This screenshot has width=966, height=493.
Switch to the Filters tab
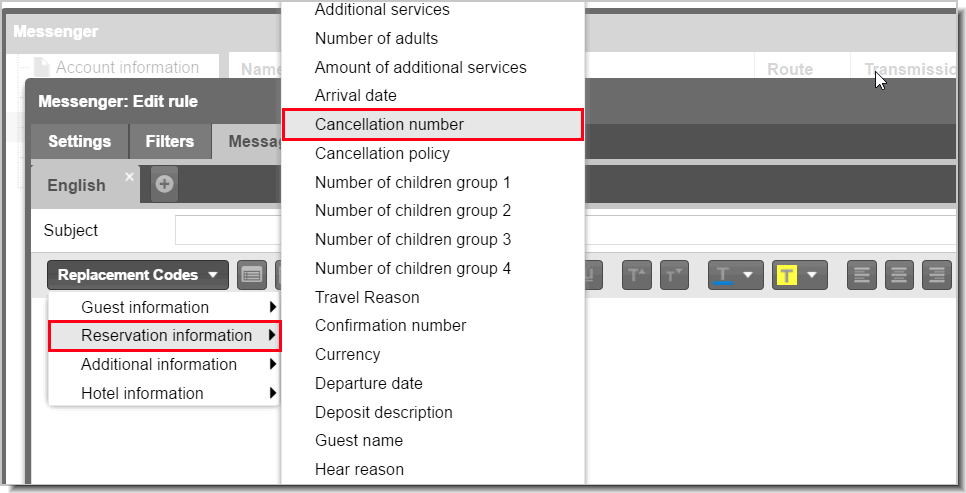coord(169,141)
